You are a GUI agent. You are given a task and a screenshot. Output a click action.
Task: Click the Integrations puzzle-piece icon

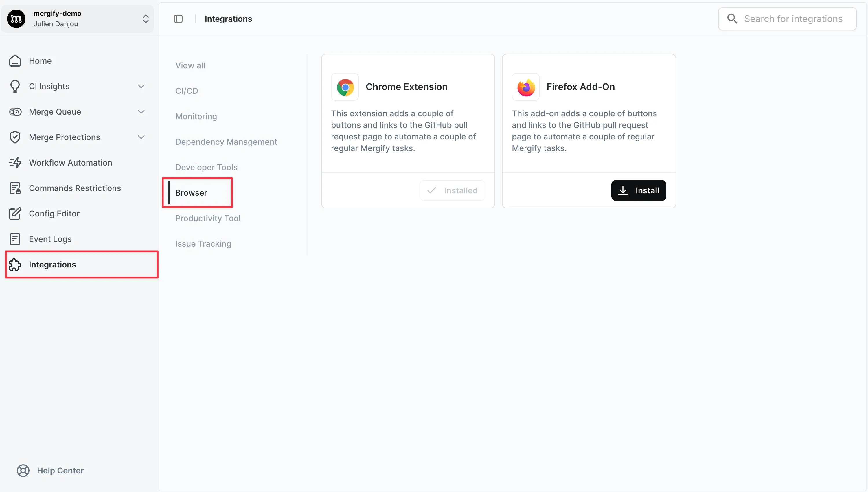pos(15,265)
